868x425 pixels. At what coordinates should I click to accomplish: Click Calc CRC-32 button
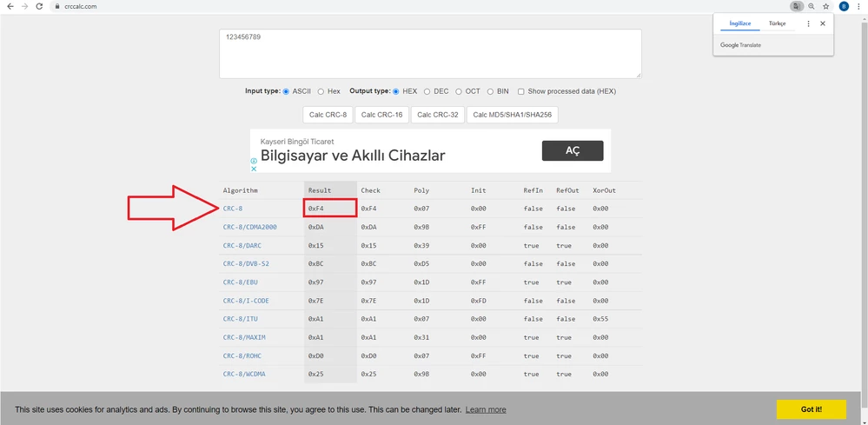pyautogui.click(x=438, y=115)
